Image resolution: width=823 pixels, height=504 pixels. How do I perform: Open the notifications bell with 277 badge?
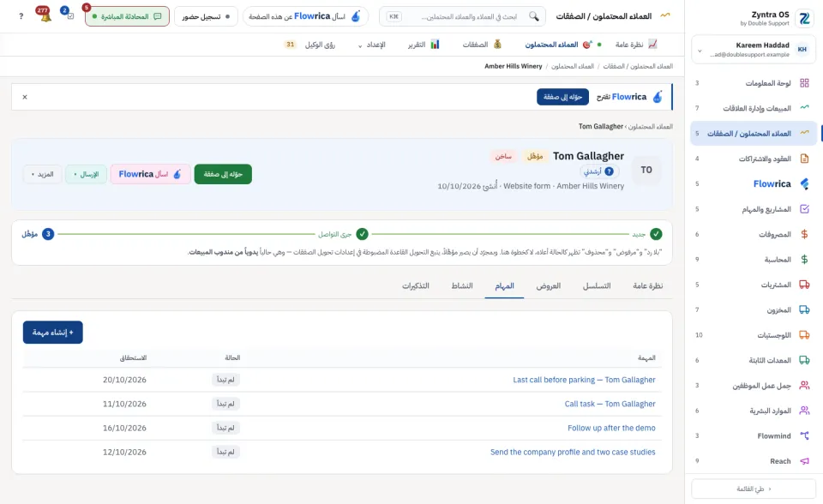[x=45, y=15]
